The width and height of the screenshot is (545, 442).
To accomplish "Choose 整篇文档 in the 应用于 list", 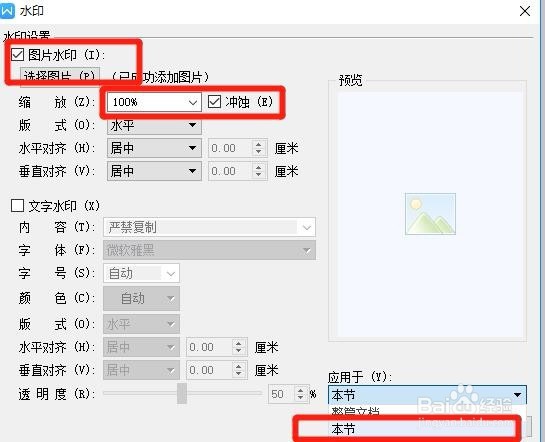I will point(427,411).
